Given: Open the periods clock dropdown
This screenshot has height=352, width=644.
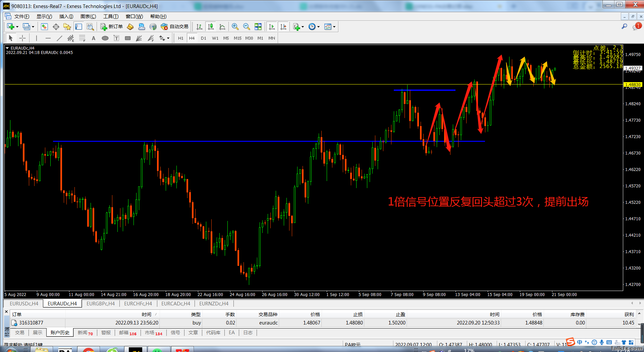Looking at the screenshot, I should click(314, 26).
